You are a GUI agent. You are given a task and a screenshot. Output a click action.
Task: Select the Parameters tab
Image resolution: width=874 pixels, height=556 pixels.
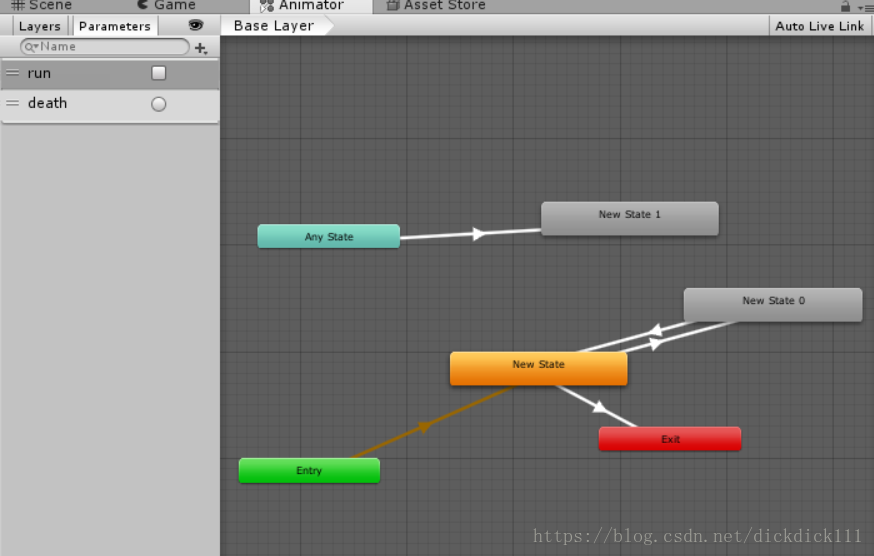(115, 26)
